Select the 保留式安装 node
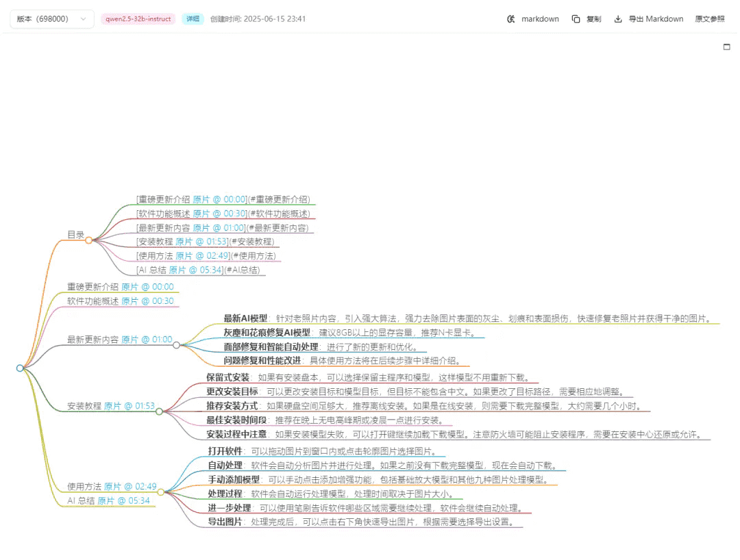Screen dimensions: 740x560 tap(228, 377)
